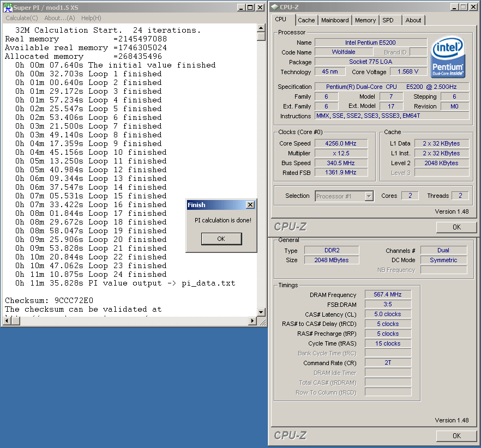Click the Super PI horizontal scrollbar right arrow
This screenshot has width=481, height=448.
pyautogui.click(x=252, y=321)
